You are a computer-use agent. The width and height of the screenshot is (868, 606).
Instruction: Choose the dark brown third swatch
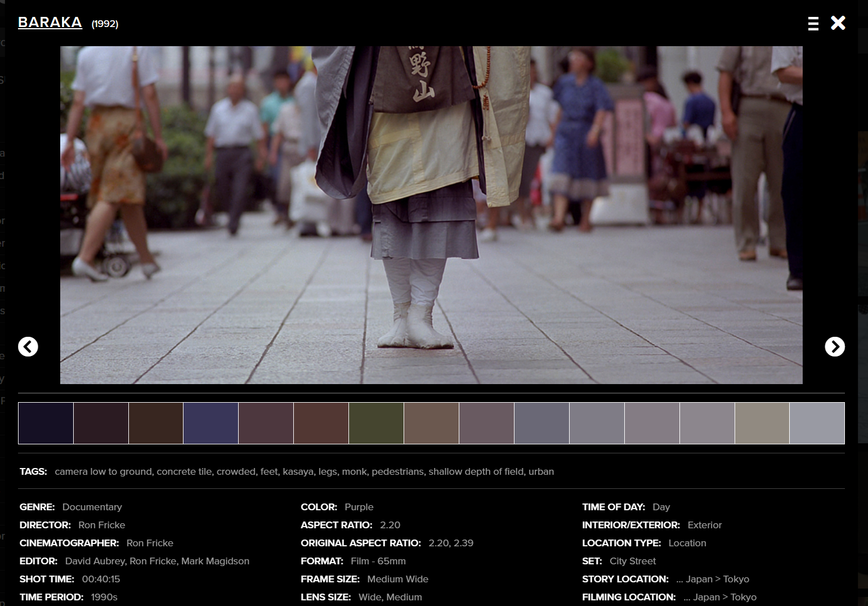coord(156,423)
